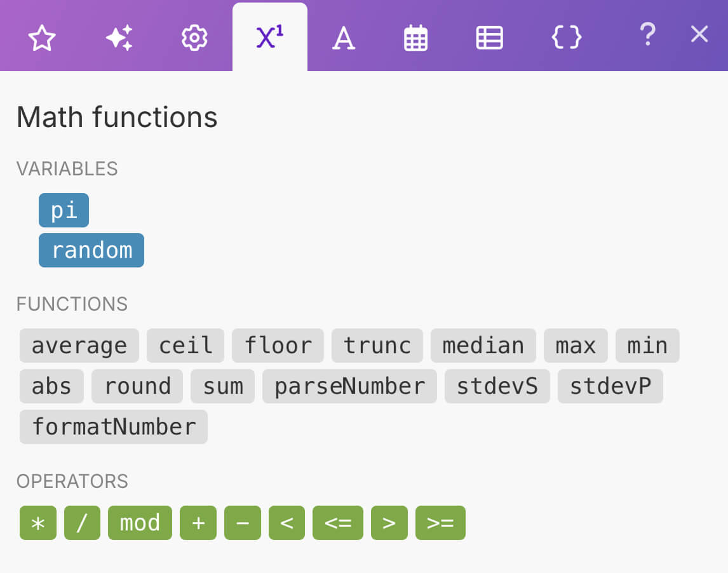The width and height of the screenshot is (728, 573).
Task: Insert the ceil function
Action: click(185, 346)
